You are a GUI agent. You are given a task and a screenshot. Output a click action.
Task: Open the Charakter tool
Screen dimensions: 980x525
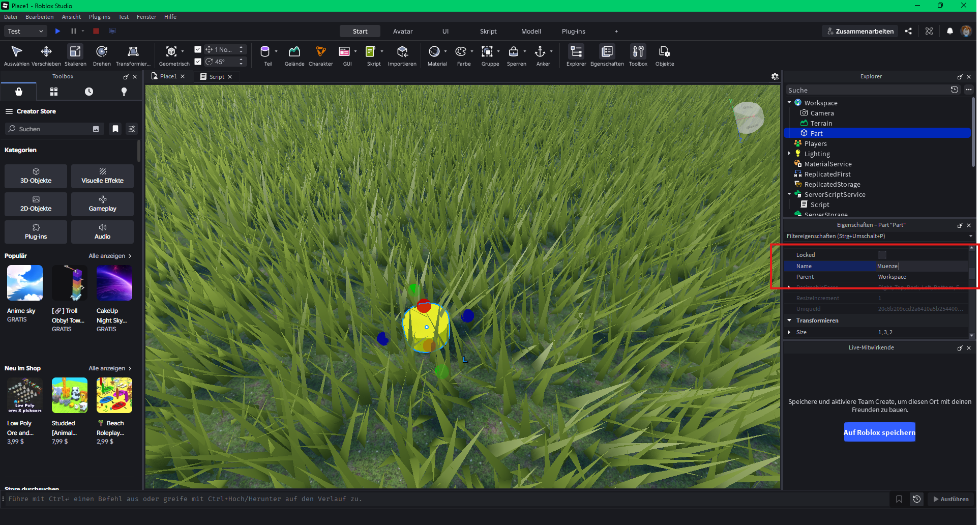(x=321, y=55)
